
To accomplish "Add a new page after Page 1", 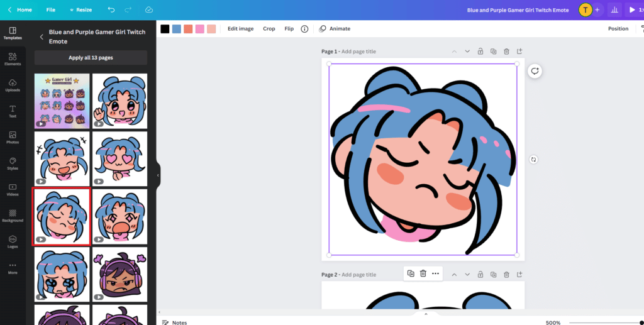I will click(x=519, y=52).
